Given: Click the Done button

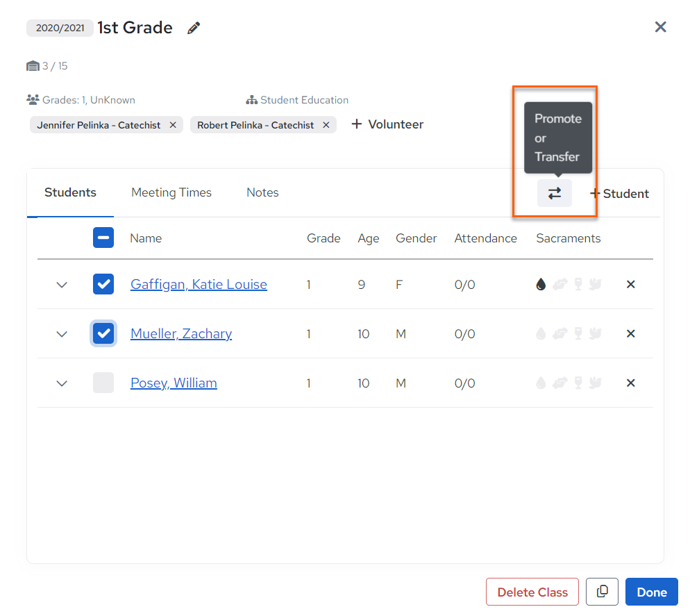Looking at the screenshot, I should click(x=652, y=592).
